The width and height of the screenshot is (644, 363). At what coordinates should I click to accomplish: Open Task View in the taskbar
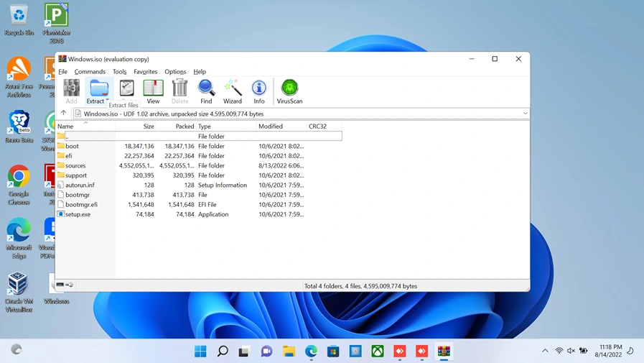(245, 351)
